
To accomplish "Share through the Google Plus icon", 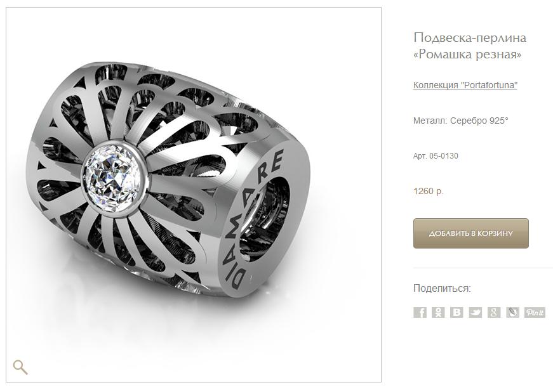I will point(494,312).
